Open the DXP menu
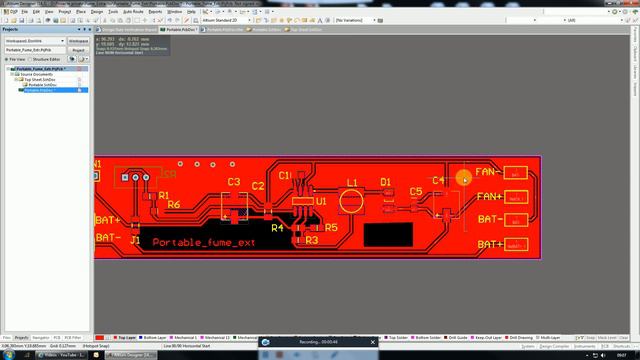640x360 pixels. pos(11,12)
